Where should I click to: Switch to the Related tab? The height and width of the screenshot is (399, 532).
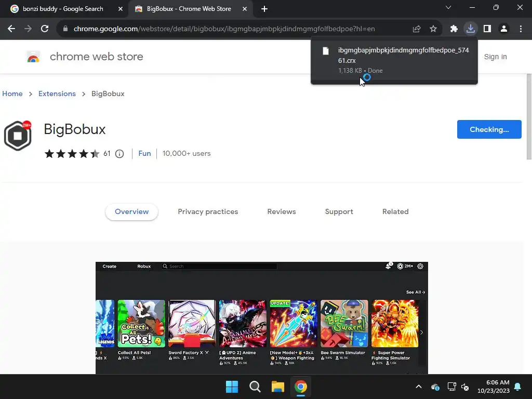click(395, 212)
